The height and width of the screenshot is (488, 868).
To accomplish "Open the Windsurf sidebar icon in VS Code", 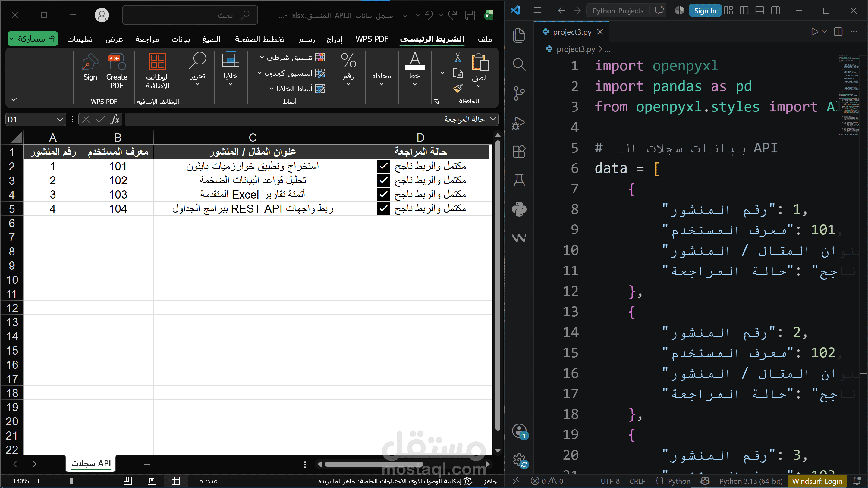I will pos(519,238).
